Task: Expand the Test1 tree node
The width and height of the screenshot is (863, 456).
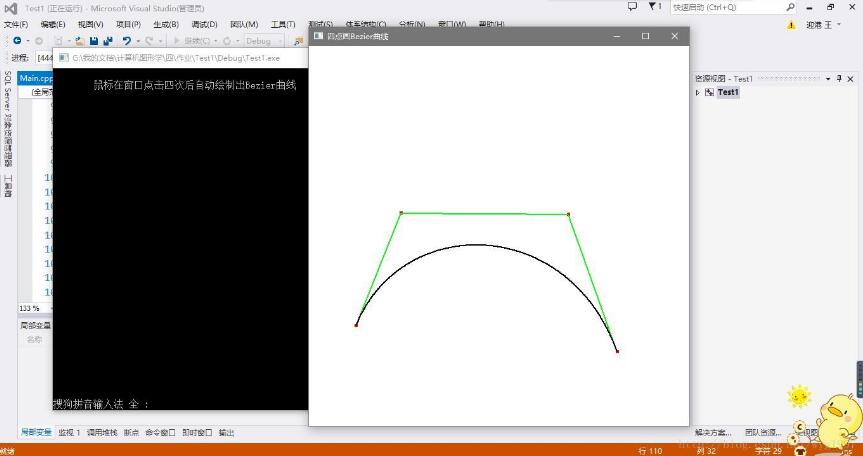Action: click(698, 92)
